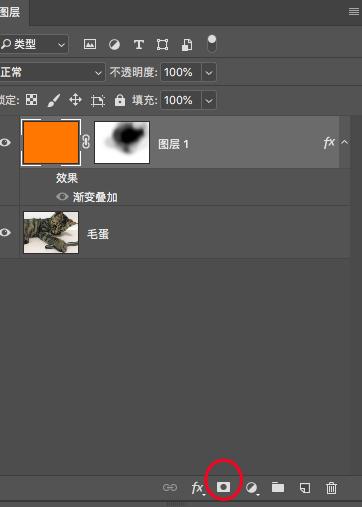
Task: Filter layers by type (T) icon
Action: coord(139,44)
